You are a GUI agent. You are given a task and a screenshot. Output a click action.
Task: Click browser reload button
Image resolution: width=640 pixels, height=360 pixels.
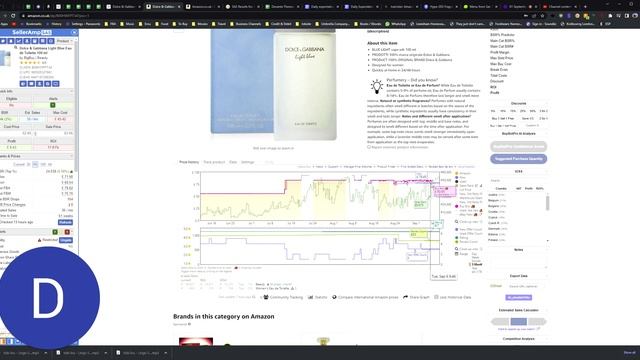(13, 16)
